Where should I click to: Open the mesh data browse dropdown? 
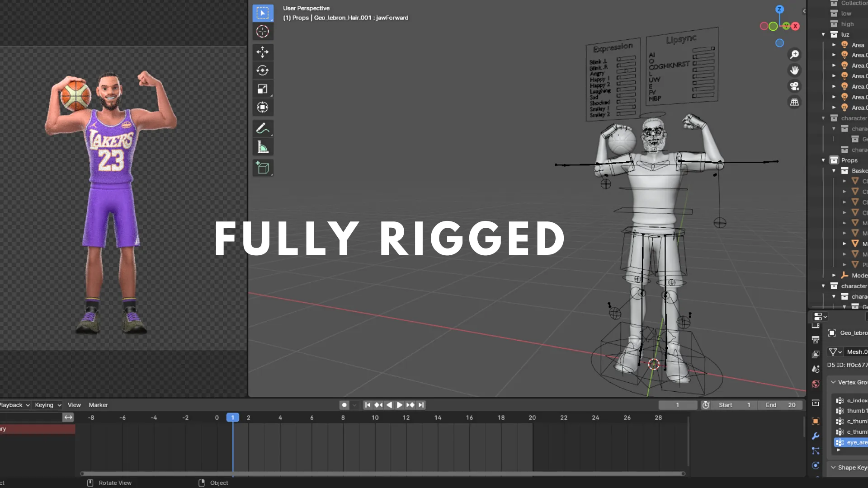tap(835, 352)
